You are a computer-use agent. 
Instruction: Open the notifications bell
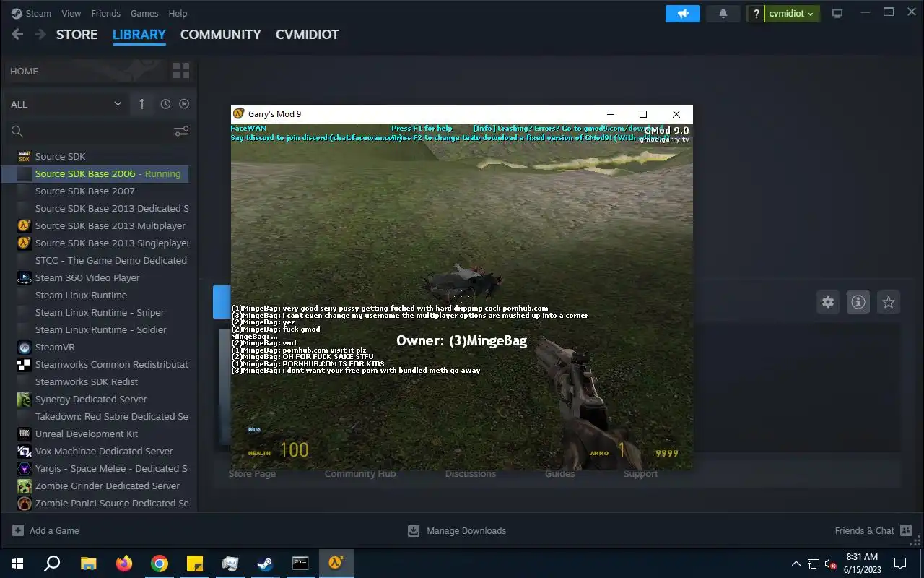point(723,14)
